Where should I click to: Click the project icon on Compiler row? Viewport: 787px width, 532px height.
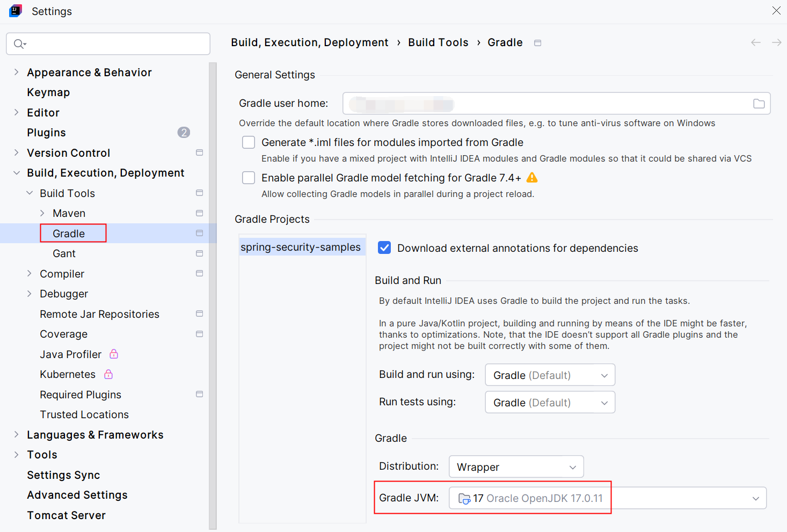199,274
